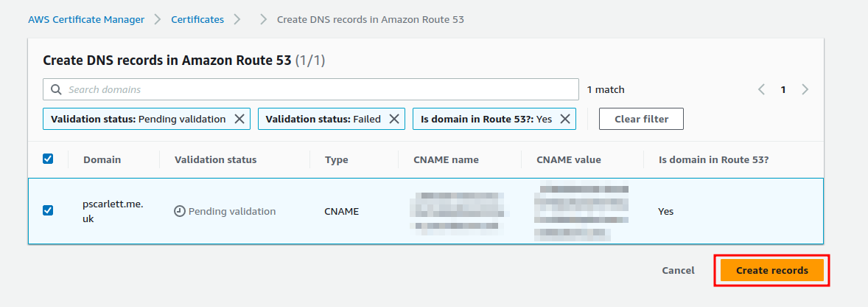Remove the Is domain in Route 53 filter
The image size is (868, 307).
pyautogui.click(x=565, y=119)
